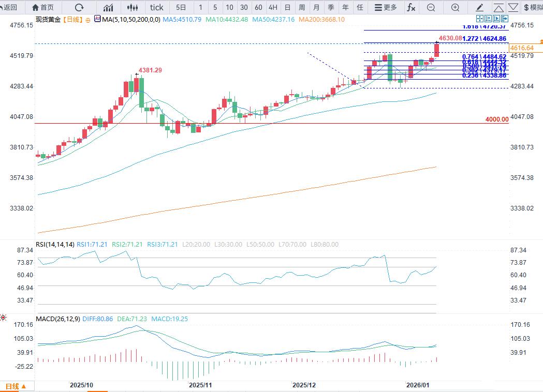Open the fx indicator formula icon

tap(410, 7)
